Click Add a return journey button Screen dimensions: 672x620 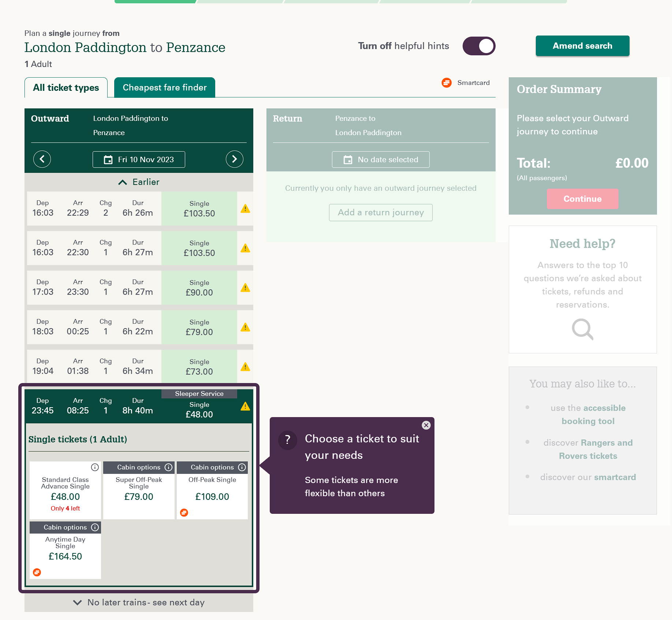click(381, 212)
